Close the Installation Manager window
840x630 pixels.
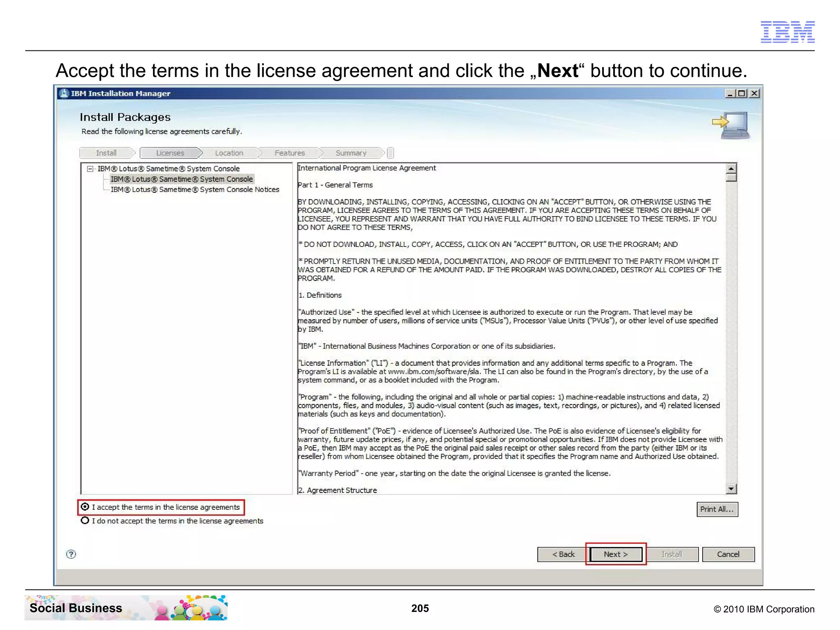(754, 94)
